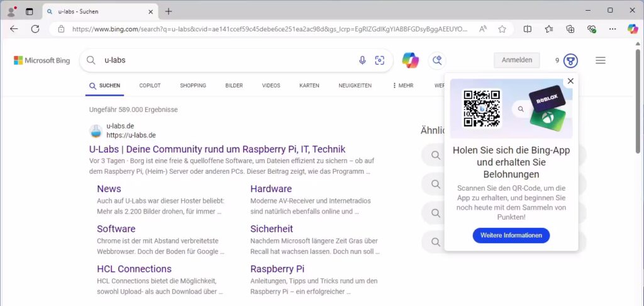This screenshot has height=306, width=644.
Task: Click the QR code image
Action: (482, 108)
